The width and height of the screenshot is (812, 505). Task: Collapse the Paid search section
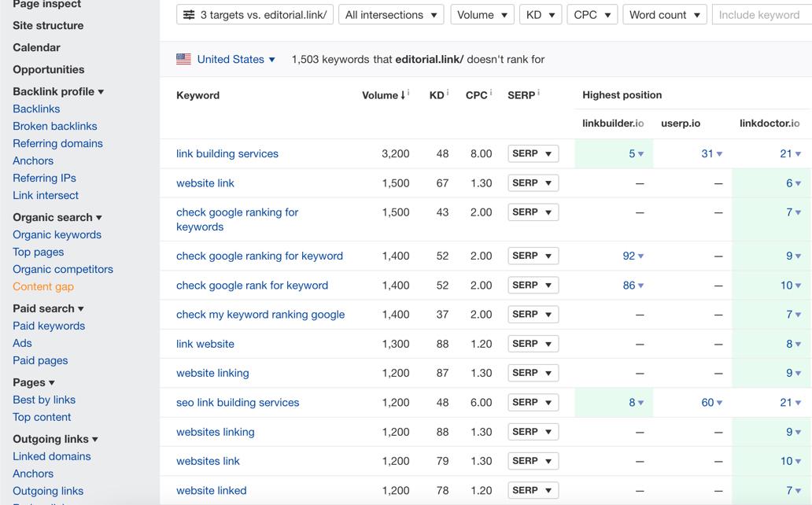[48, 308]
